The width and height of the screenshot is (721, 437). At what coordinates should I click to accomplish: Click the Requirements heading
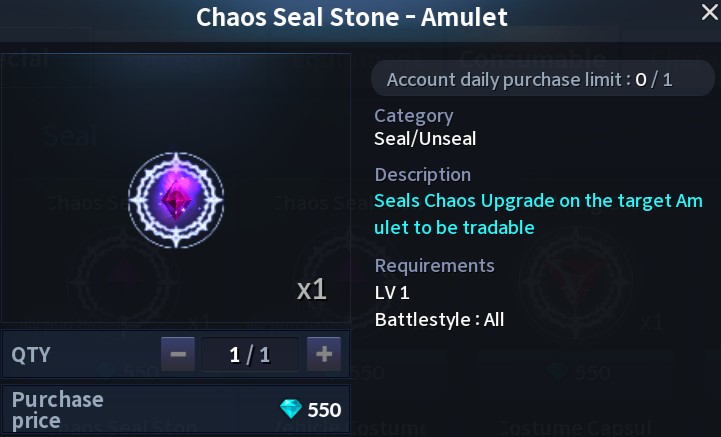click(434, 265)
